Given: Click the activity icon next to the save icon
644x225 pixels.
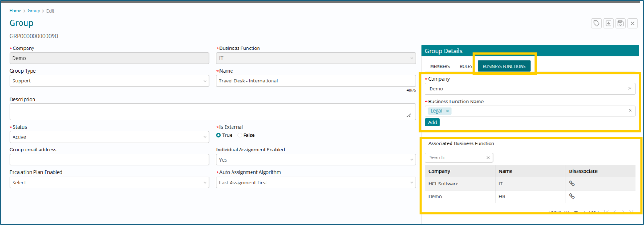Looking at the screenshot, I should (609, 23).
